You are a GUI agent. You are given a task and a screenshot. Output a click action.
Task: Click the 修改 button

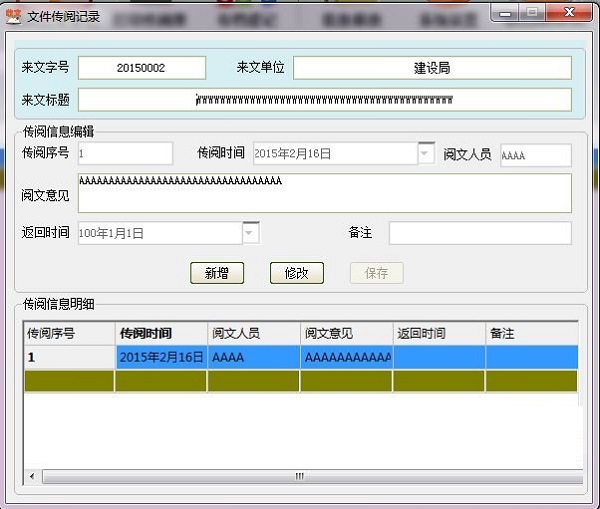pyautogui.click(x=297, y=273)
